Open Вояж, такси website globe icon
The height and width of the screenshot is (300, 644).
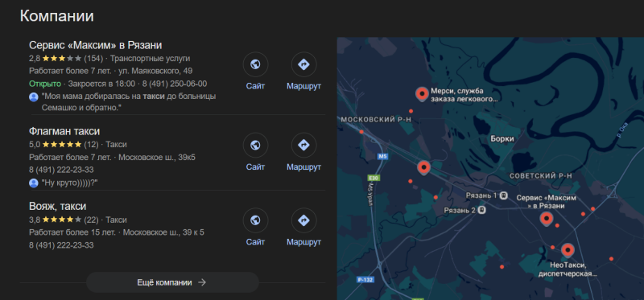point(255,220)
